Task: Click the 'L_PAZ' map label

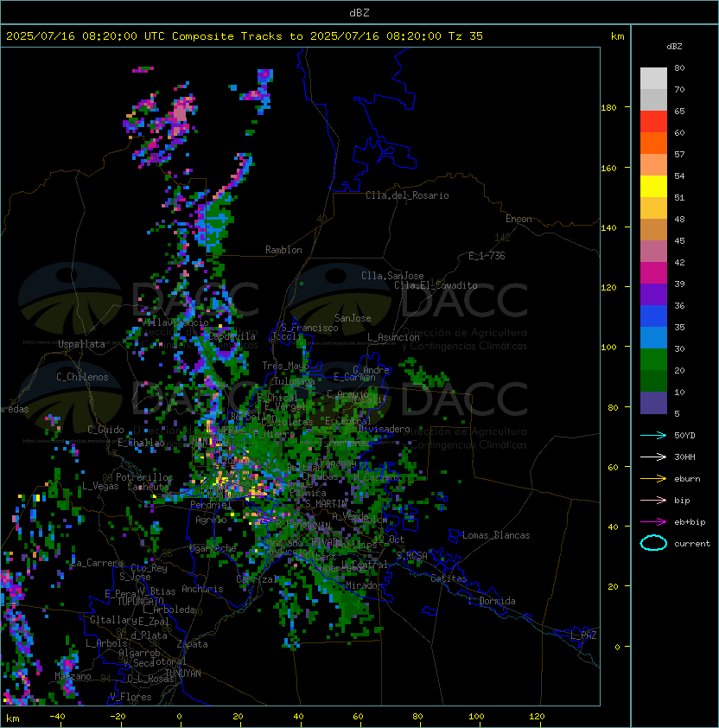Action: tap(583, 635)
